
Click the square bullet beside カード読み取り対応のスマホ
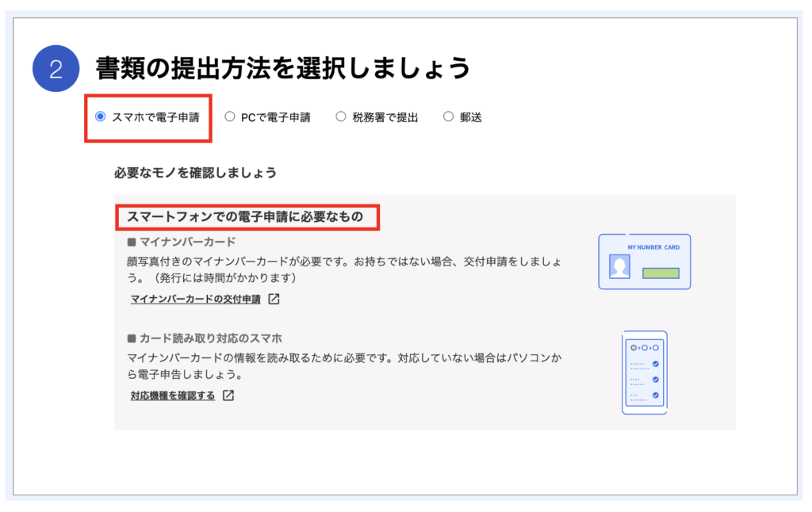132,338
